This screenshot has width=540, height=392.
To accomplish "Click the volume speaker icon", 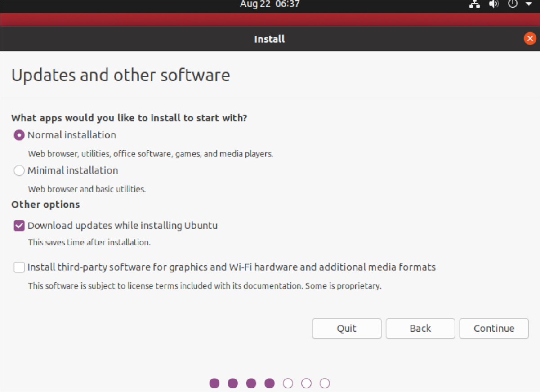I will point(494,4).
